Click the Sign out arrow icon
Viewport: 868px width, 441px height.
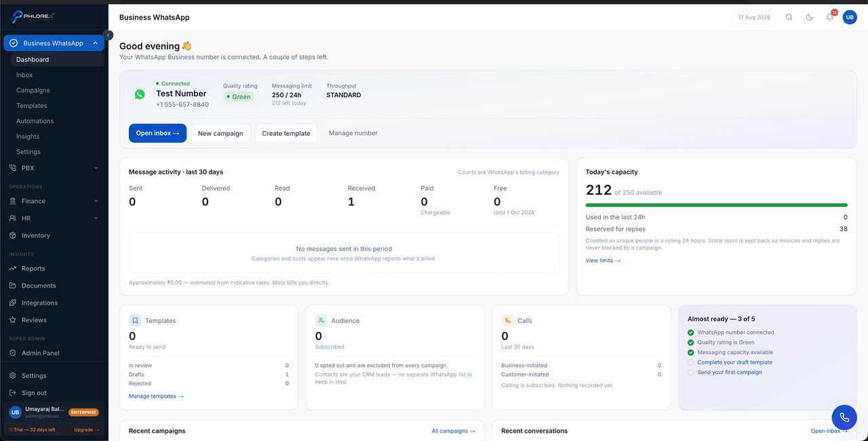coord(14,393)
